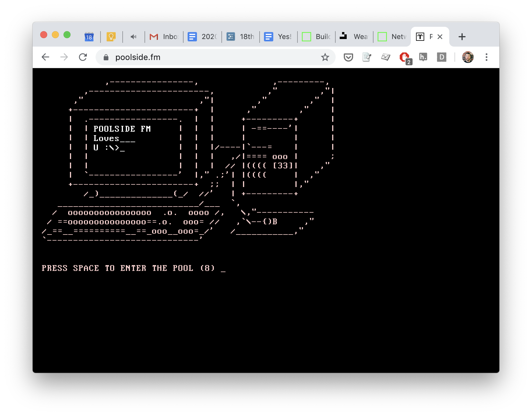This screenshot has height=416, width=532.
Task: Minimize the browser window with yellow button
Action: pos(55,35)
